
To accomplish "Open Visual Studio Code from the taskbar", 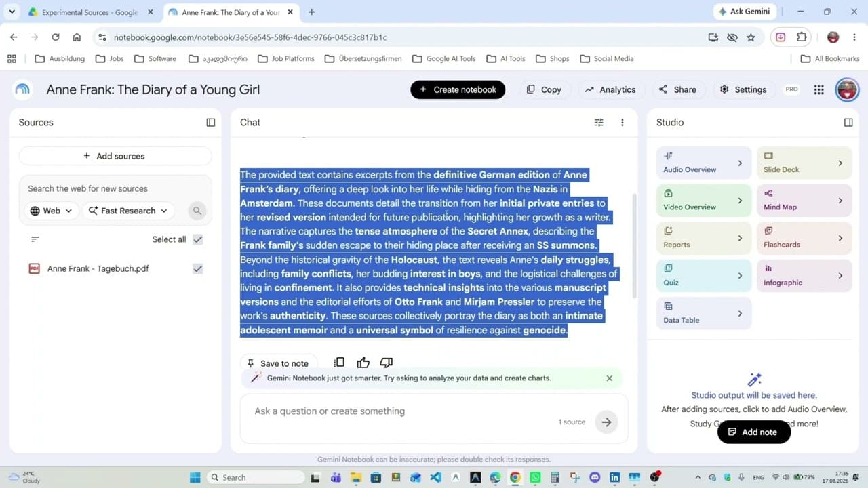I will pyautogui.click(x=435, y=477).
